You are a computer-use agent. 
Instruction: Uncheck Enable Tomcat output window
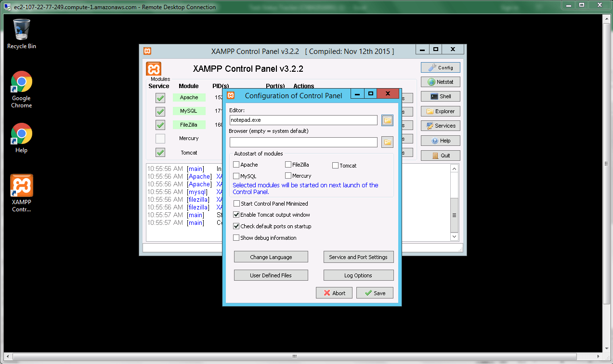point(236,215)
